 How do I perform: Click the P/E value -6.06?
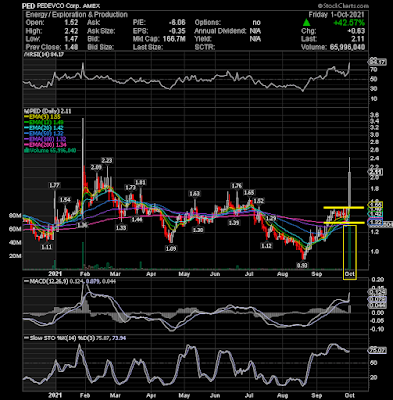click(x=178, y=23)
